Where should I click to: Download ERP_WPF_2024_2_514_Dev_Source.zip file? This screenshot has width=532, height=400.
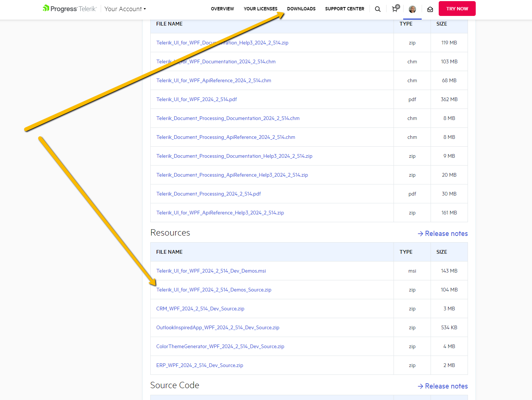pos(200,366)
